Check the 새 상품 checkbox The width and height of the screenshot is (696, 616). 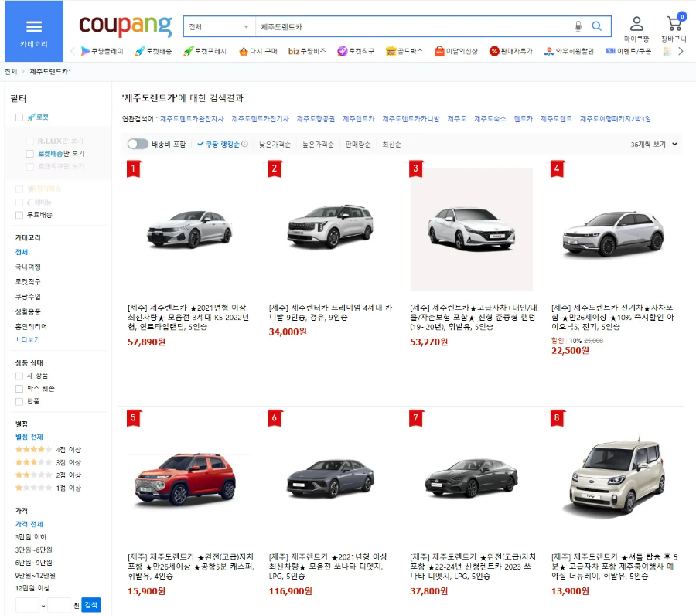point(19,376)
